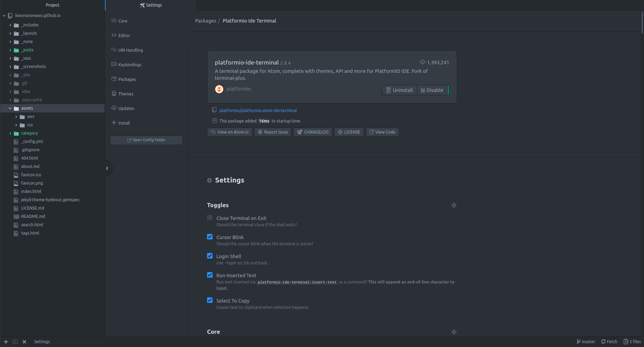Click the download count cloud icon
The width and height of the screenshot is (644, 347).
[422, 62]
